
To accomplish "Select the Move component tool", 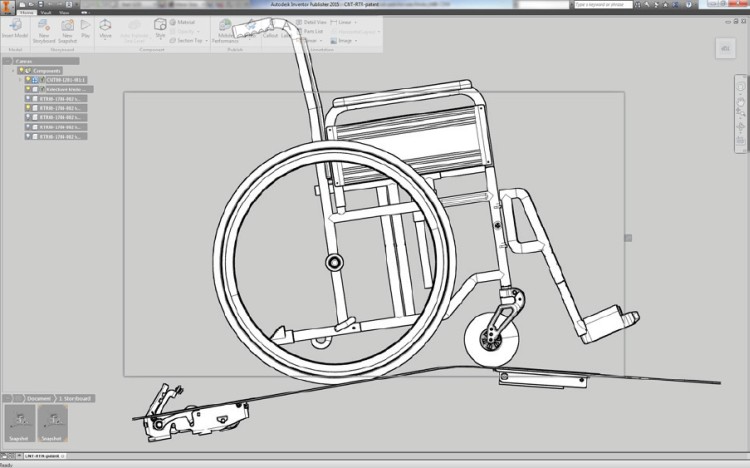I will [105, 27].
